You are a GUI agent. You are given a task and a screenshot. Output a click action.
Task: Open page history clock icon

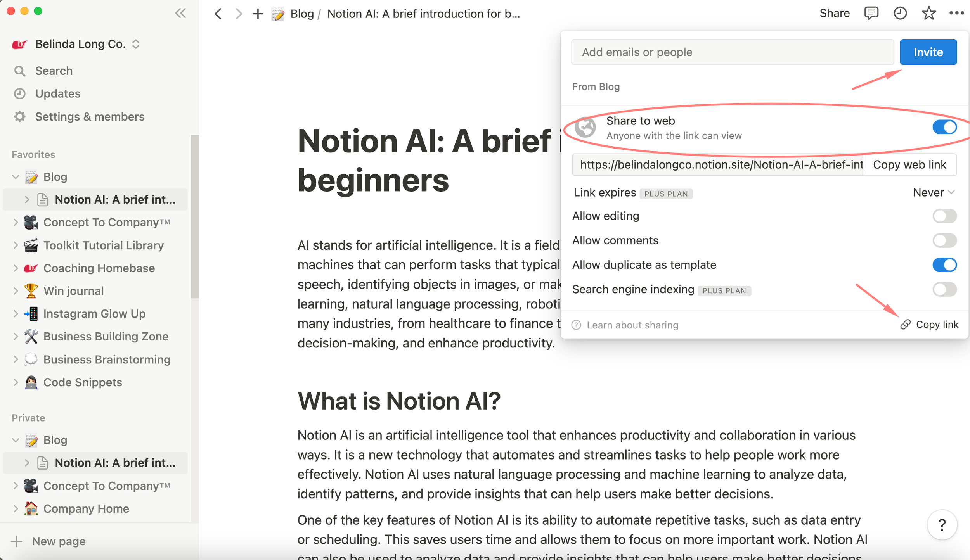(900, 13)
